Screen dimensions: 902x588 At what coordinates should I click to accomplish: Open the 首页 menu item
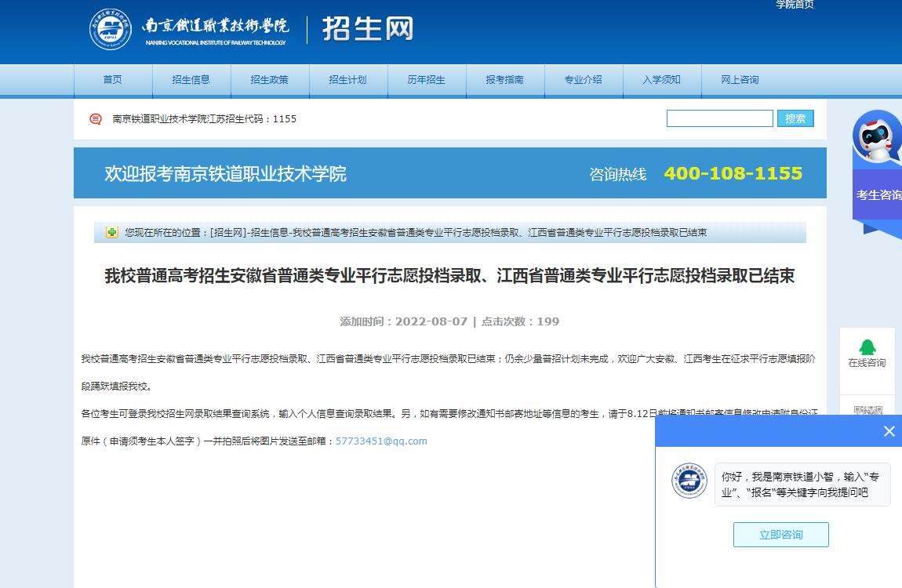(x=113, y=80)
